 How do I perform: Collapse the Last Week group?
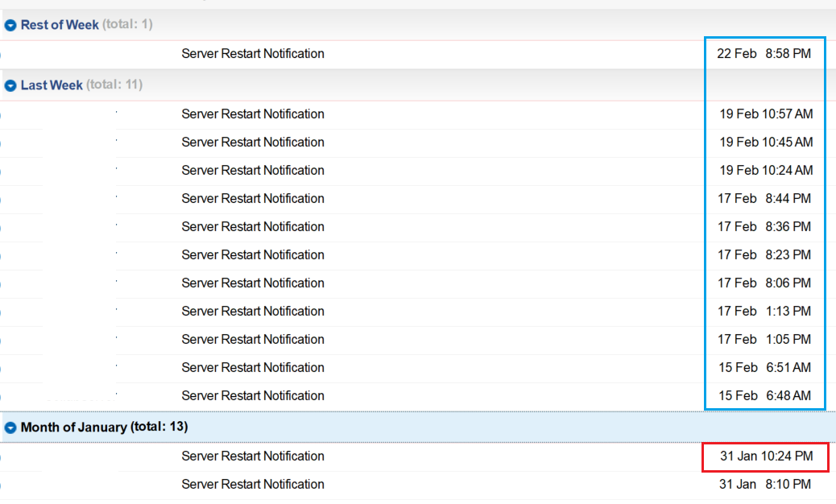[10, 85]
